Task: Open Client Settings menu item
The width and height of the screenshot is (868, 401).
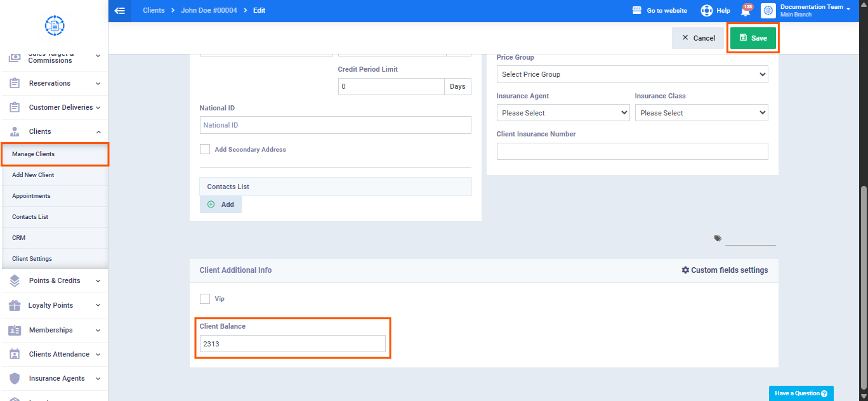Action: coord(55,259)
